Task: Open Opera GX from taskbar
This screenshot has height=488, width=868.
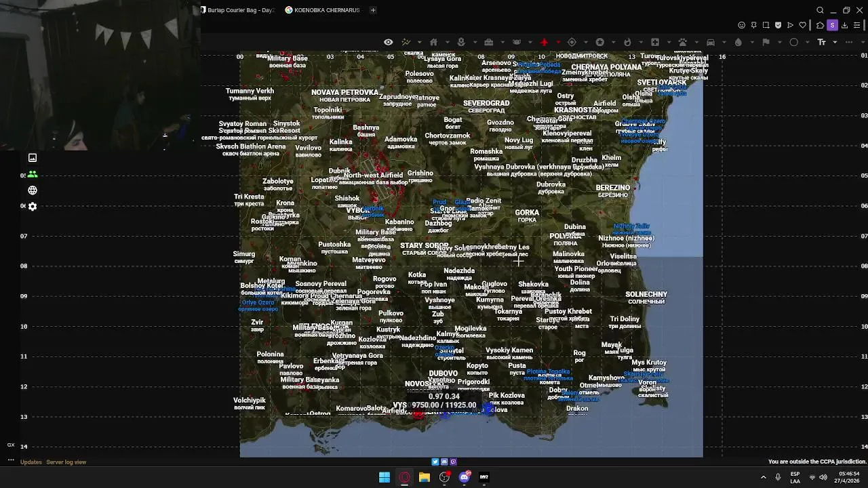Action: tap(404, 477)
